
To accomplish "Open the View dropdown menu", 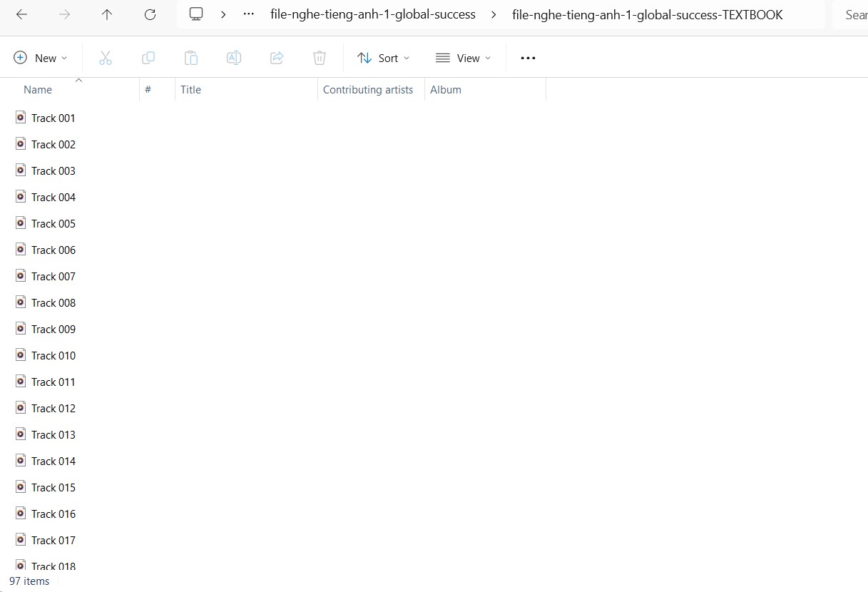I will [x=464, y=58].
